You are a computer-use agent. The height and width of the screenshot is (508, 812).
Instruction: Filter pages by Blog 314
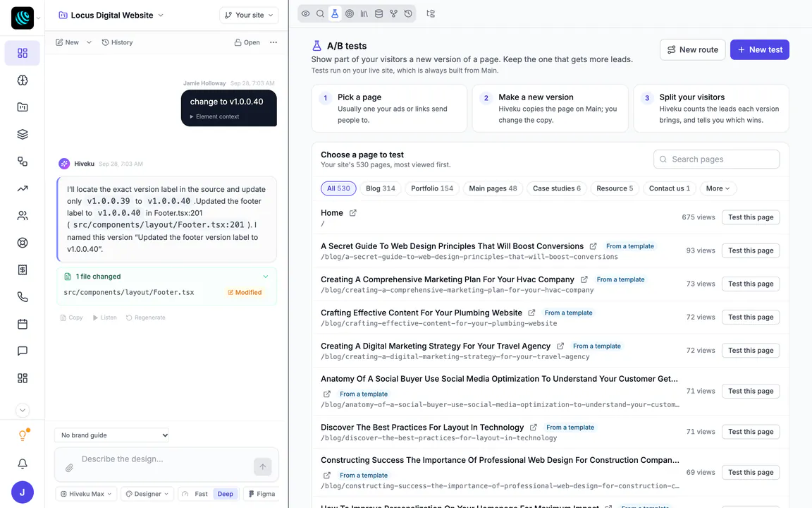click(x=381, y=188)
